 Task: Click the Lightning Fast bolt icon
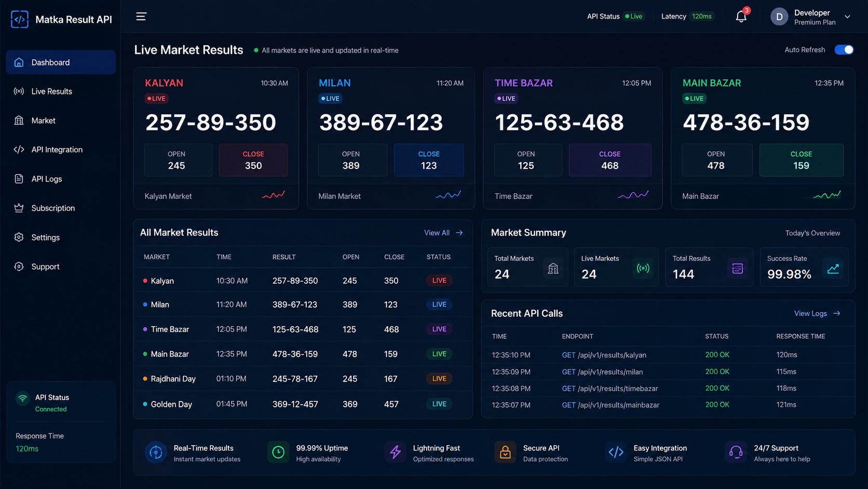[x=395, y=452]
